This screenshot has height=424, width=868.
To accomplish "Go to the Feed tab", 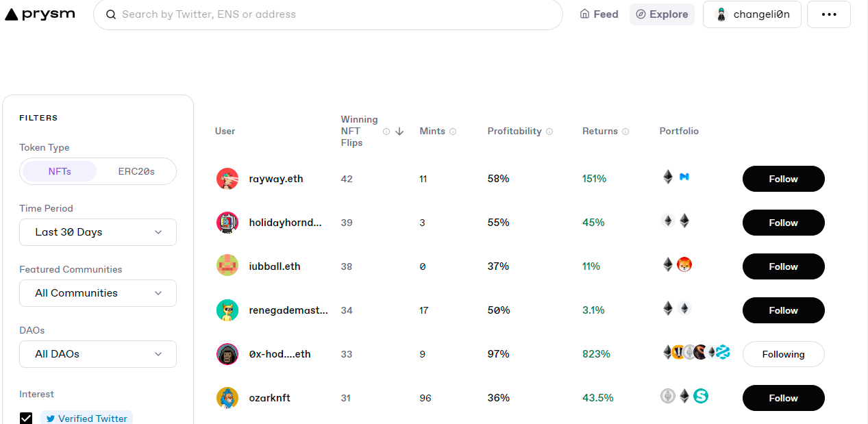I will pos(599,14).
